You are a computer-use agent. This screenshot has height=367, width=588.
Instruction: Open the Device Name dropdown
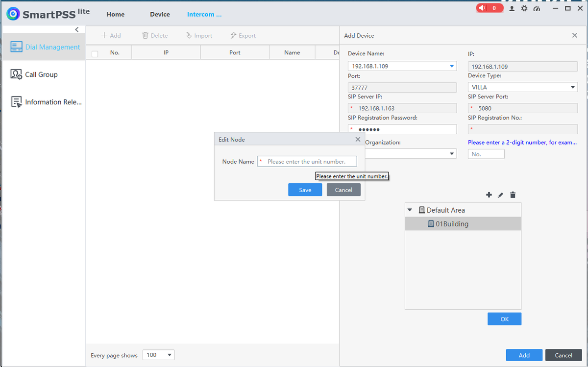tap(402, 66)
